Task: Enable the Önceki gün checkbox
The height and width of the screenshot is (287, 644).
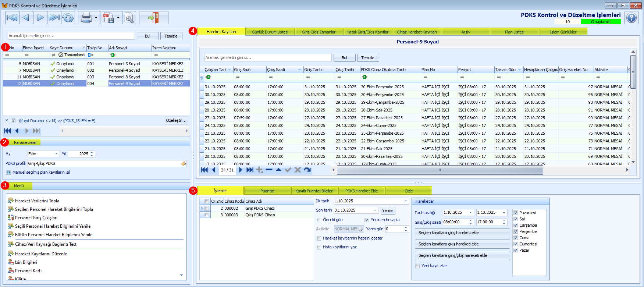Action: [319, 220]
